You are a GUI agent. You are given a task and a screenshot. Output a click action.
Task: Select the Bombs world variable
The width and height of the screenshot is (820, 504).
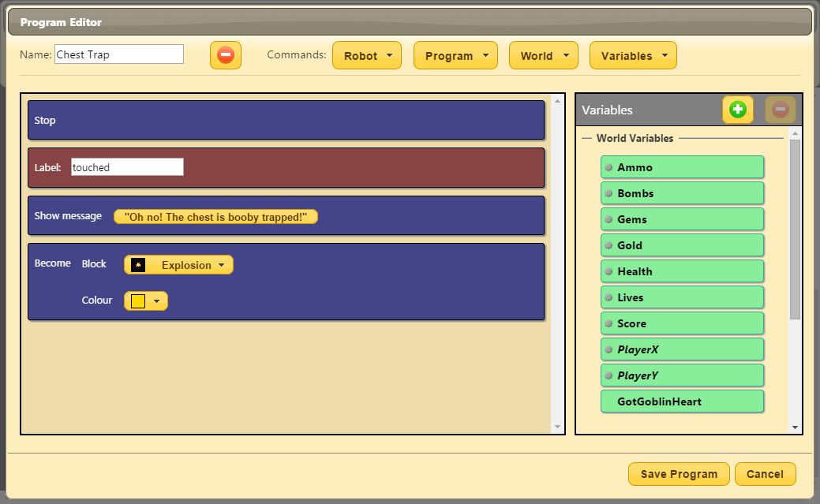coord(683,193)
